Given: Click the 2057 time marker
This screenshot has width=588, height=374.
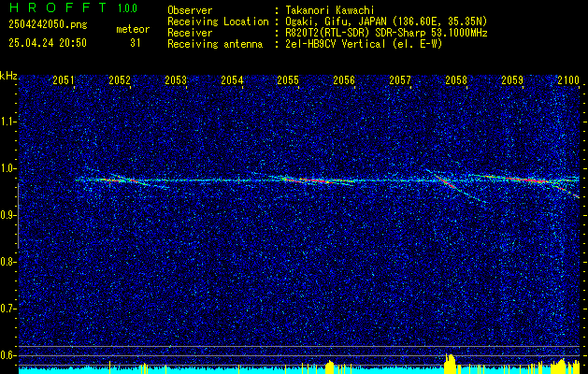Looking at the screenshot, I should click(x=400, y=79).
